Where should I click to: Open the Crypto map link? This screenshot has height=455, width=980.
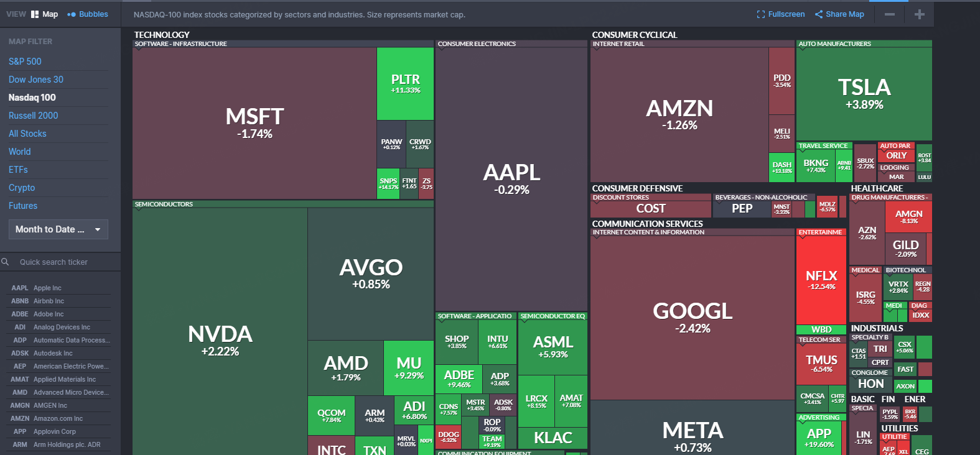pos(22,188)
